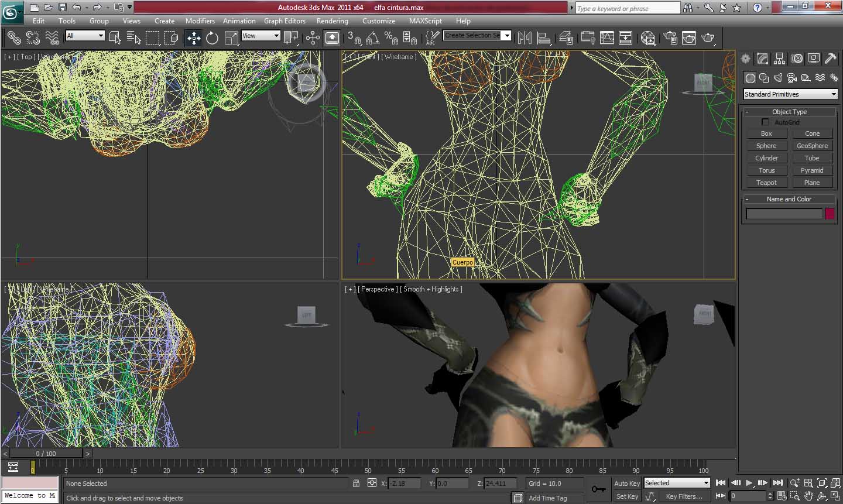Collapse the Object Type rollout
Viewport: 843px width, 504px height.
[x=789, y=112]
